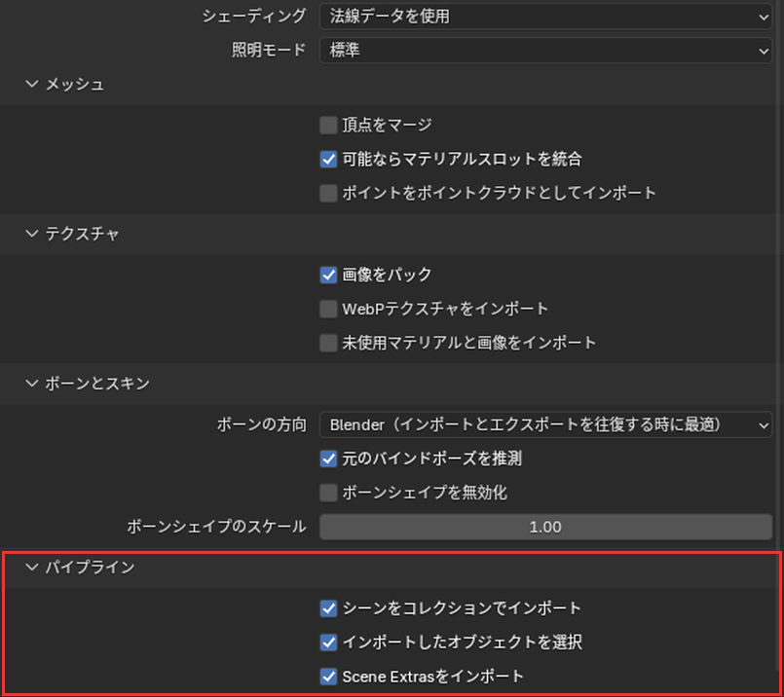Image resolution: width=784 pixels, height=697 pixels.
Task: Uncheck 可能ならマテリアルスロットを統合
Action: click(328, 160)
